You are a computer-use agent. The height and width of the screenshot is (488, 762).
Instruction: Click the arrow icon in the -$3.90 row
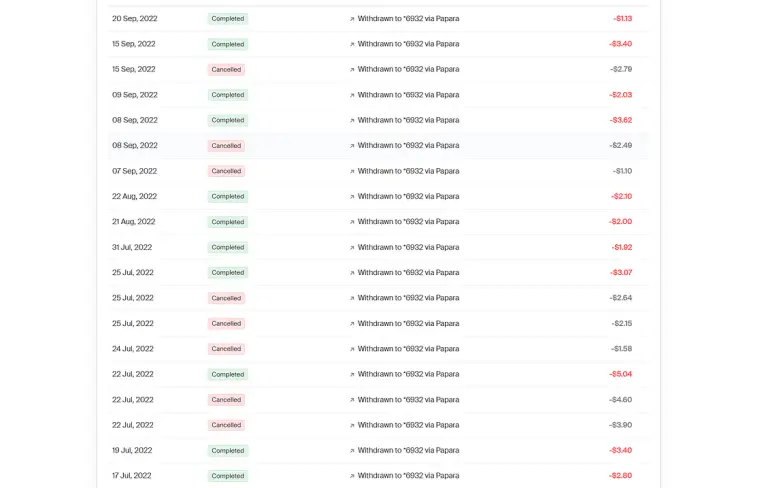pyautogui.click(x=352, y=426)
